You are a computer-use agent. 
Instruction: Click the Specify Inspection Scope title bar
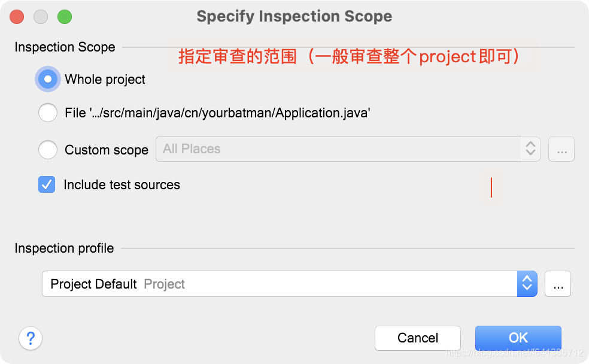tap(294, 16)
